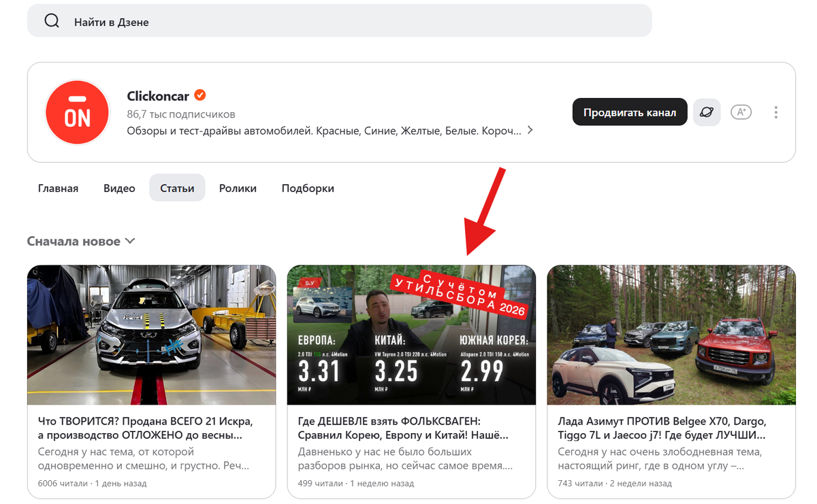Expand the channel description chevron

(x=530, y=130)
